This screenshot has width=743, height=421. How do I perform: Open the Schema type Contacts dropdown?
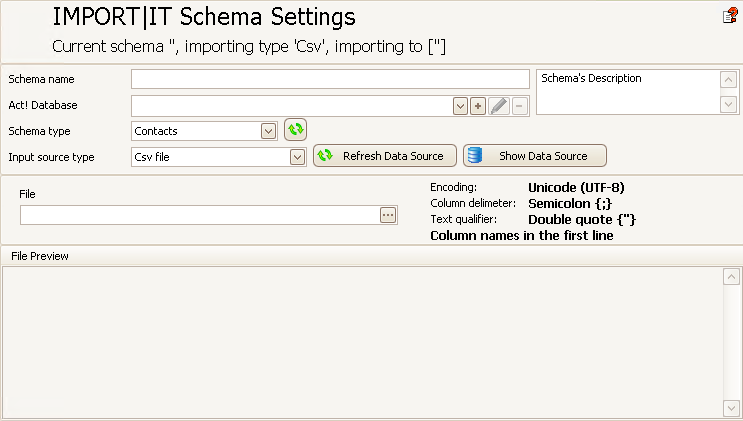click(268, 131)
